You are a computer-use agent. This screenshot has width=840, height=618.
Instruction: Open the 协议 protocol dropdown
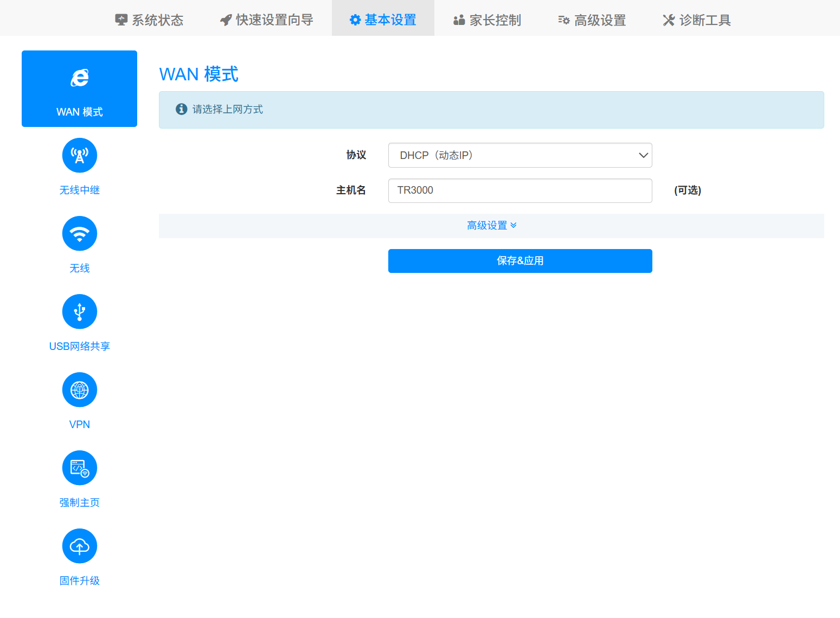pyautogui.click(x=520, y=155)
